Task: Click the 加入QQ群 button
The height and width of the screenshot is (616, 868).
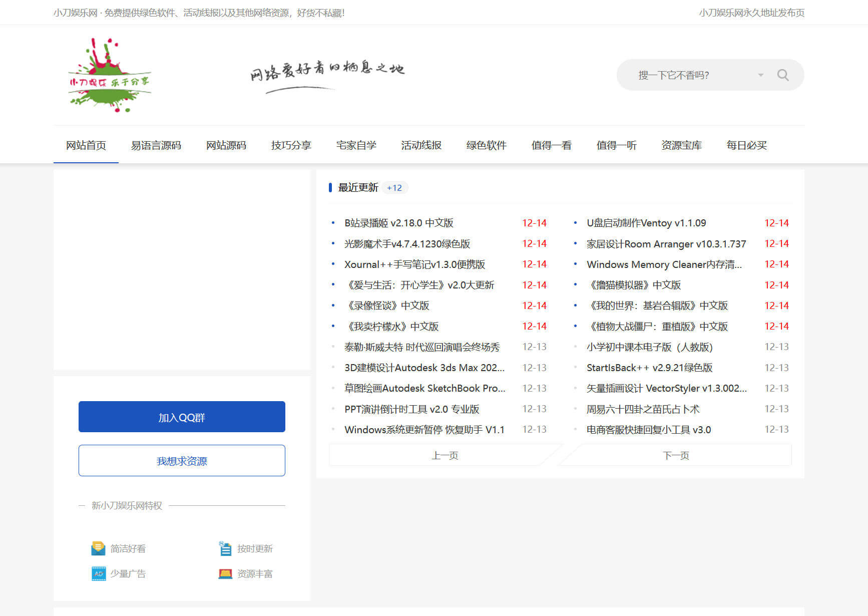Action: point(181,416)
